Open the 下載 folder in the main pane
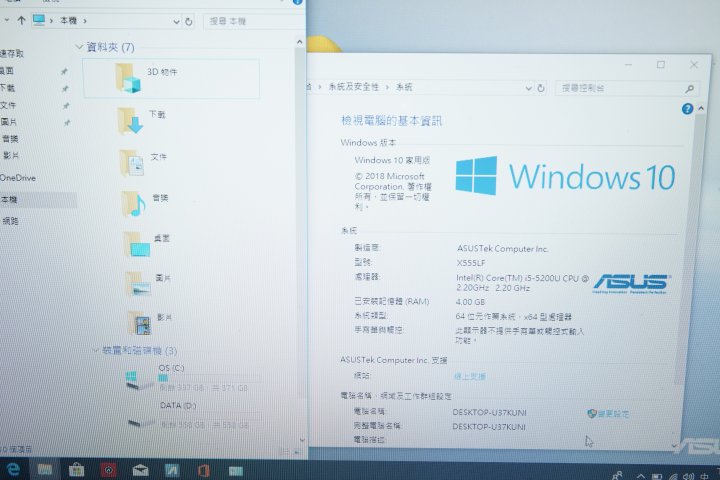 coord(142,120)
